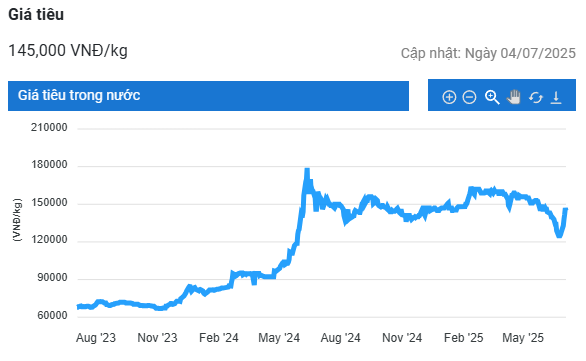This screenshot has width=586, height=361.
Task: Click the 'Giá tiêu' page heading
Action: tap(36, 15)
